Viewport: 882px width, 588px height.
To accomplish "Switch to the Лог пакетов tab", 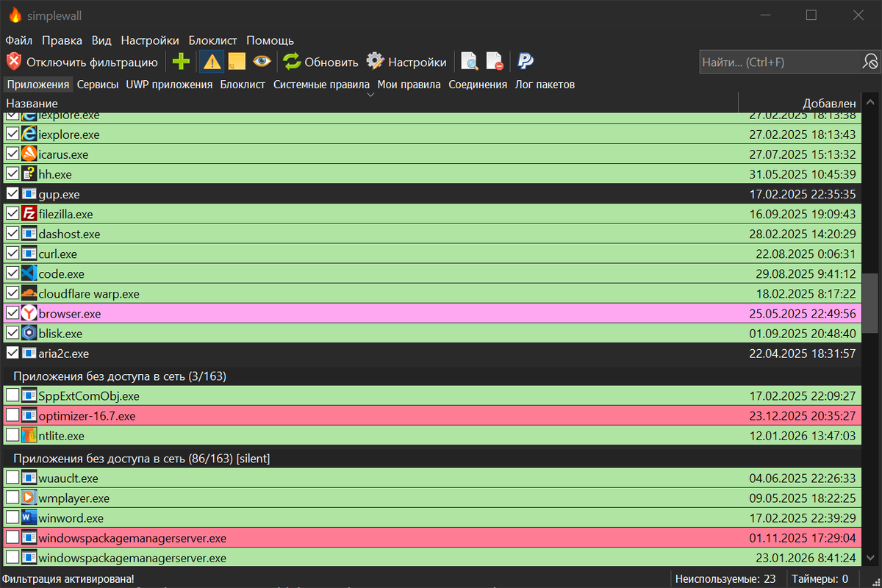I will [545, 85].
